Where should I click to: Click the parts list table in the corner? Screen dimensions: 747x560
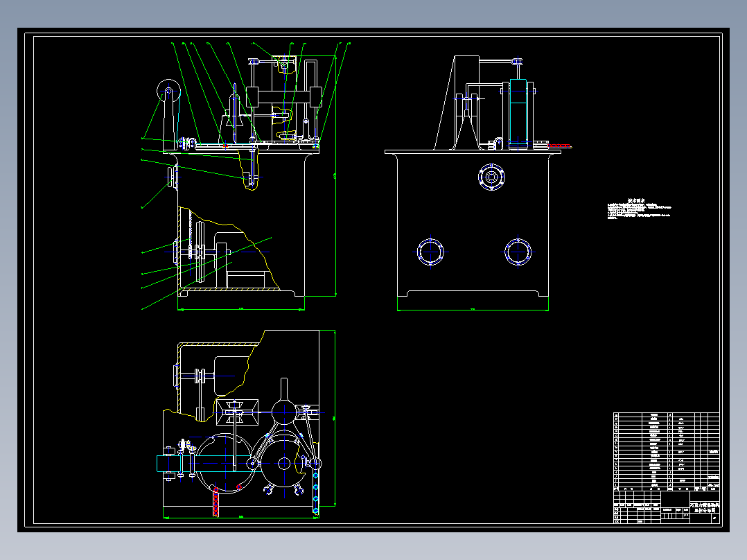coord(666,450)
